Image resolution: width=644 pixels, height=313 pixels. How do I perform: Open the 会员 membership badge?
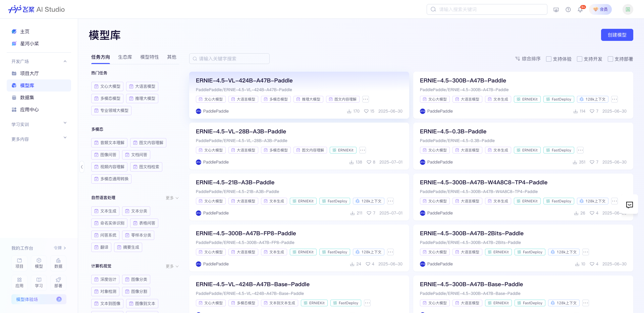pyautogui.click(x=600, y=9)
